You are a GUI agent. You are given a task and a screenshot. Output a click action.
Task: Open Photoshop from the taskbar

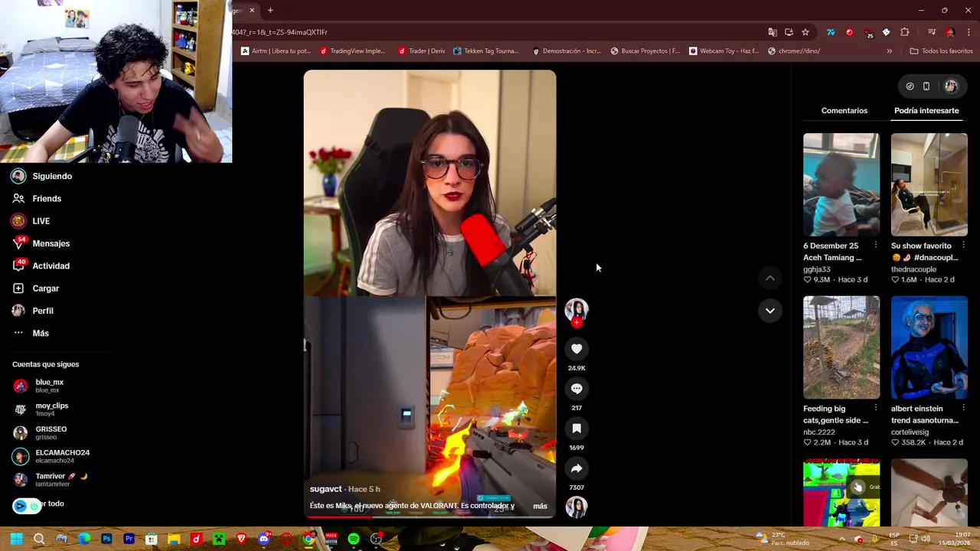106,539
